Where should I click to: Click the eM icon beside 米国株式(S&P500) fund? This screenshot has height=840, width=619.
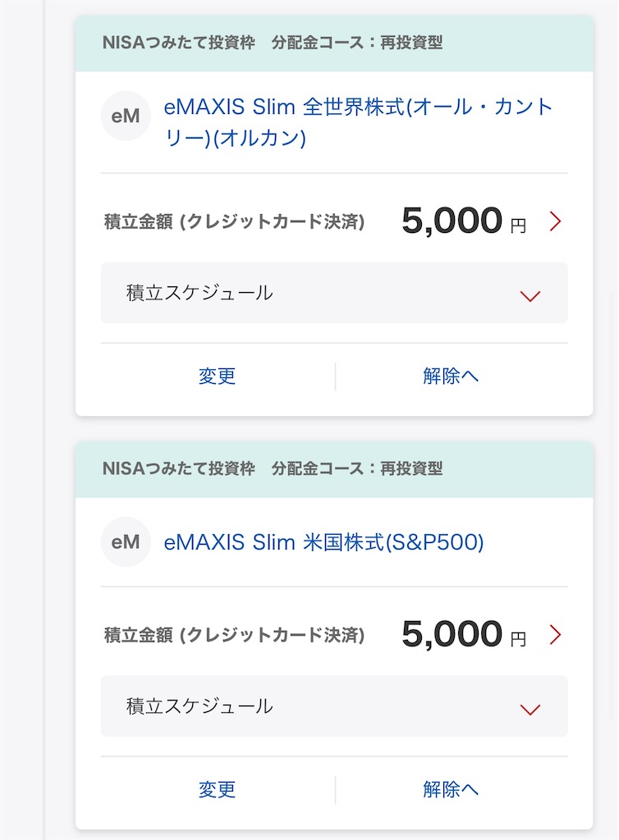[x=126, y=541]
